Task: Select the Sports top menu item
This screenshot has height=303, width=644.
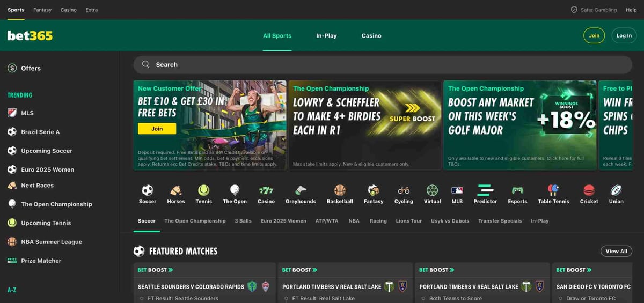Action: (x=16, y=10)
